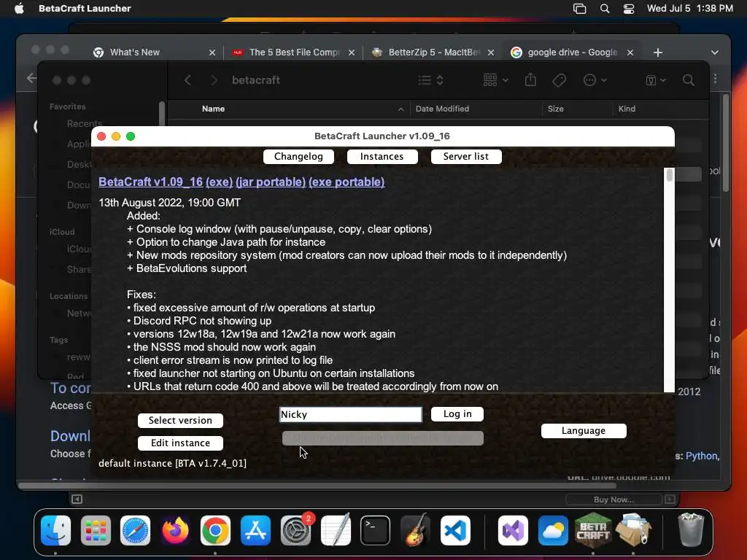Open the Instances tab in BetaCraft Launcher

coord(382,157)
